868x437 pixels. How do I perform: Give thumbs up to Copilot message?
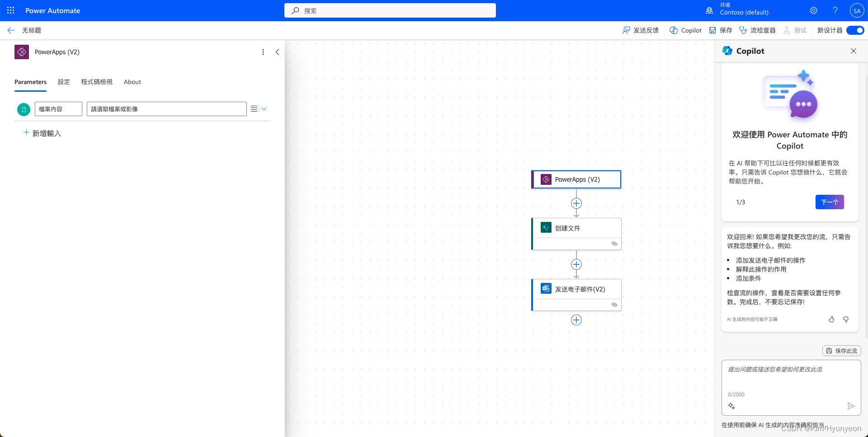point(831,320)
